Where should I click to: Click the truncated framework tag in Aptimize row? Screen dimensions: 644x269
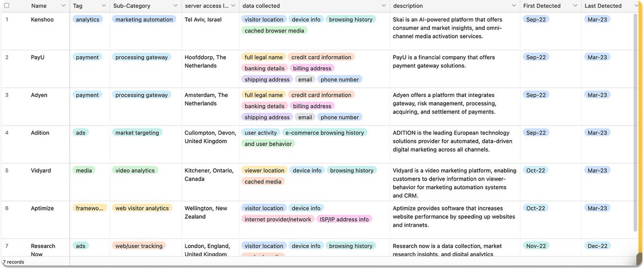[x=90, y=208]
